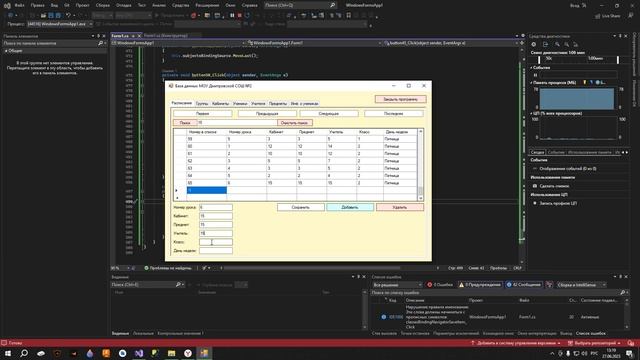Collapse the General group in the toolbox

(x=6, y=51)
